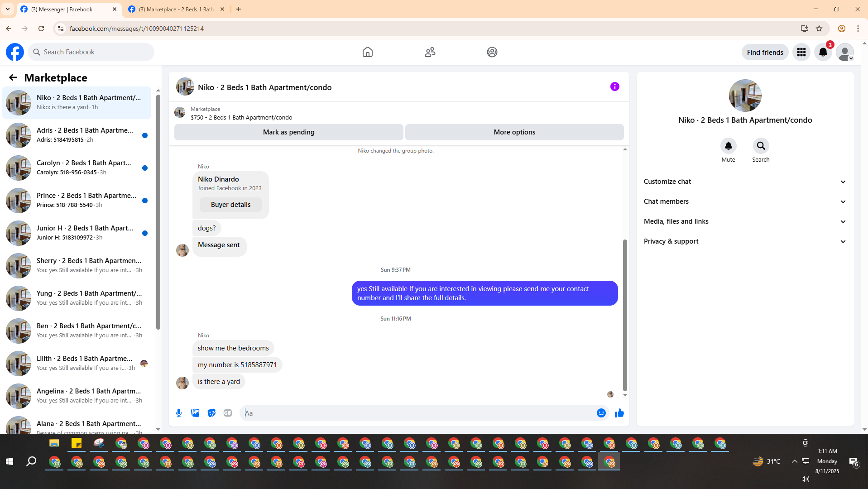Open the emoji picker smiley icon
Screen dimensions: 868x489
point(601,413)
